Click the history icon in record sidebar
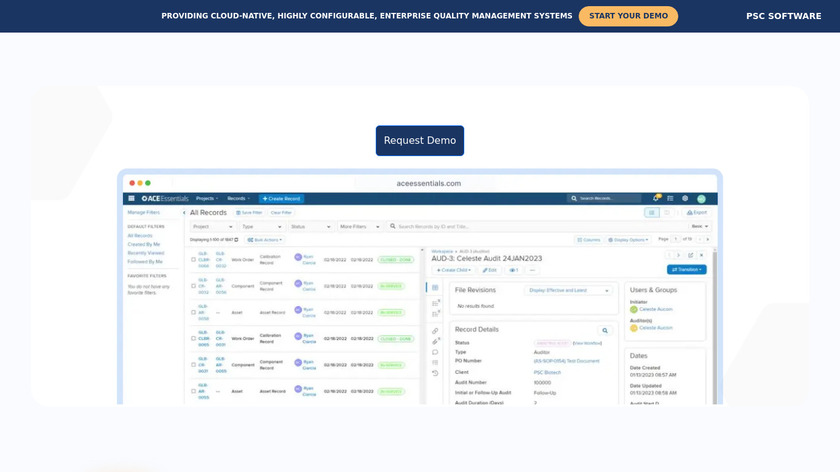This screenshot has width=840, height=472. pyautogui.click(x=435, y=373)
